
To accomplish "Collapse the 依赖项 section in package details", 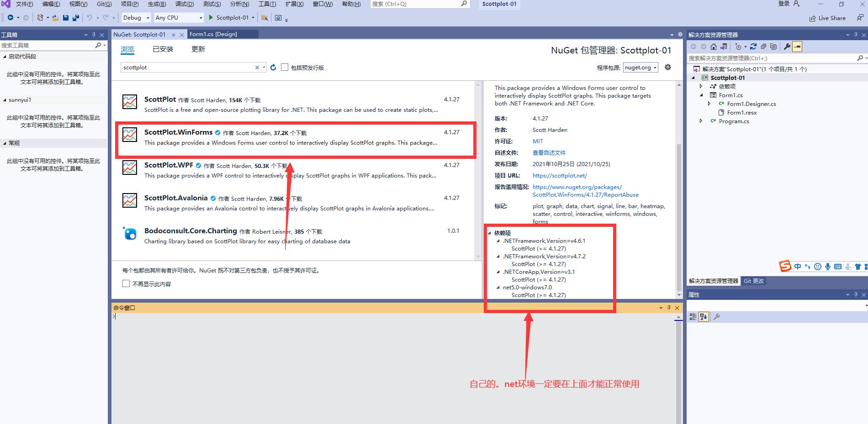I will click(490, 233).
